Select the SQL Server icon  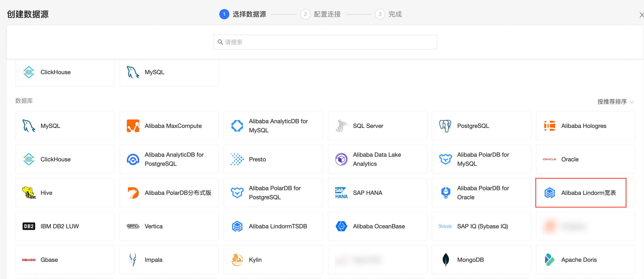[x=341, y=126]
